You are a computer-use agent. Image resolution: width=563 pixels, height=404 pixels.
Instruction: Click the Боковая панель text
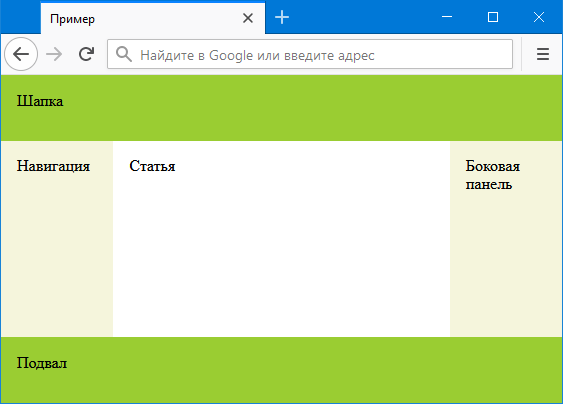493,175
